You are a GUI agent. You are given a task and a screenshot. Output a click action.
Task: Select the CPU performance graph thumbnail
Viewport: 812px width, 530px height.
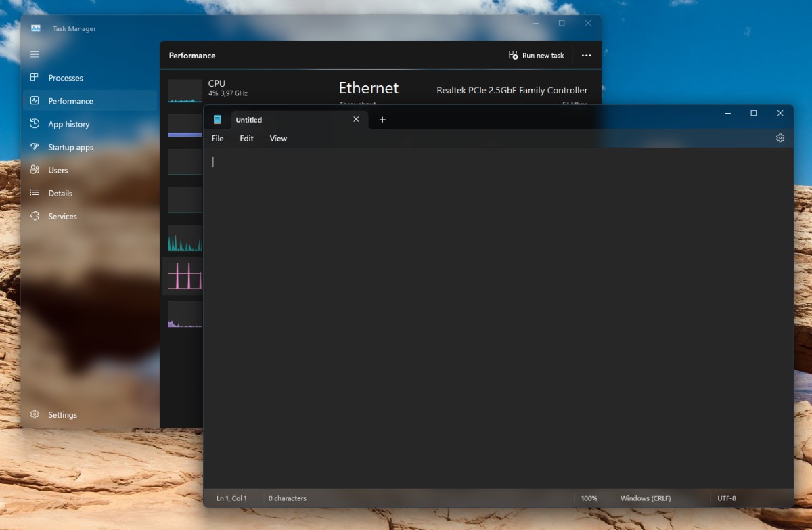click(x=185, y=91)
